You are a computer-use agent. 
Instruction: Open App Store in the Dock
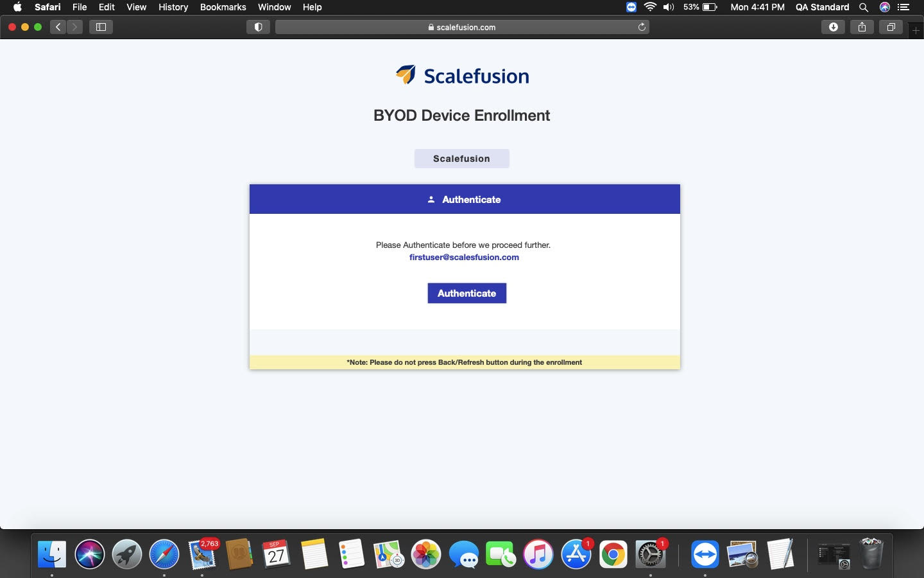click(576, 554)
